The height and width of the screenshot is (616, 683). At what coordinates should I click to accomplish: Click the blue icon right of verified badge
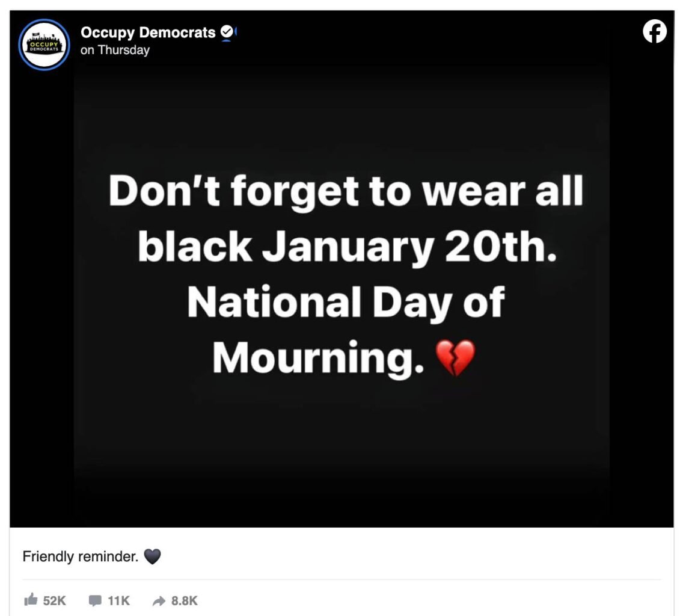(236, 32)
